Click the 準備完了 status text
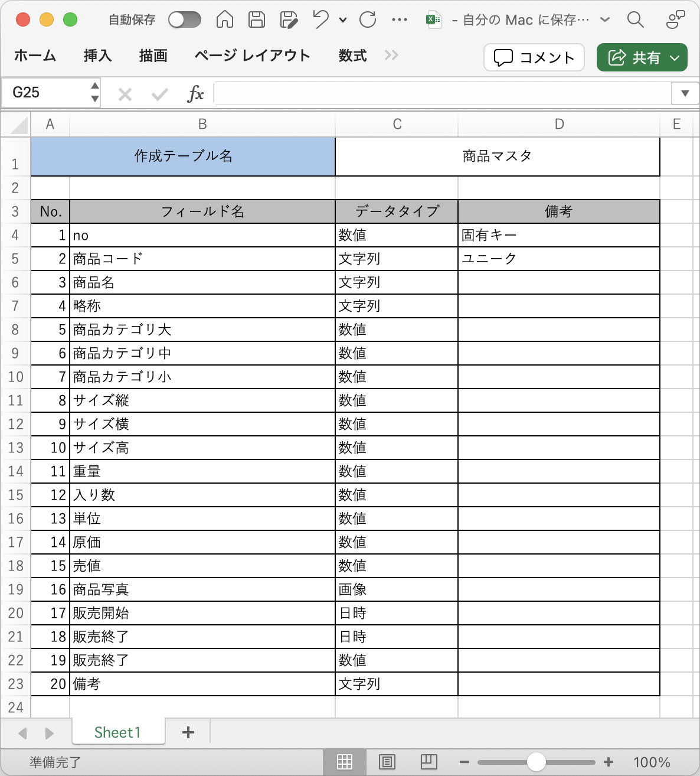The height and width of the screenshot is (776, 700). pyautogui.click(x=55, y=762)
